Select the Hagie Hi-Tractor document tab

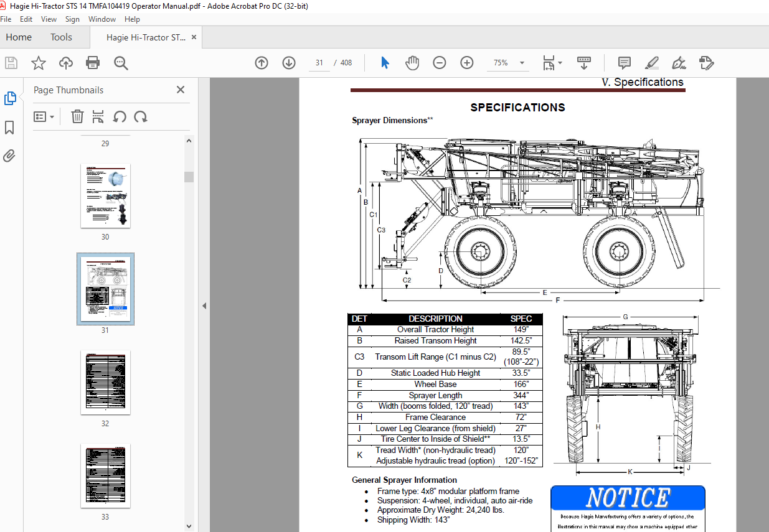point(146,37)
